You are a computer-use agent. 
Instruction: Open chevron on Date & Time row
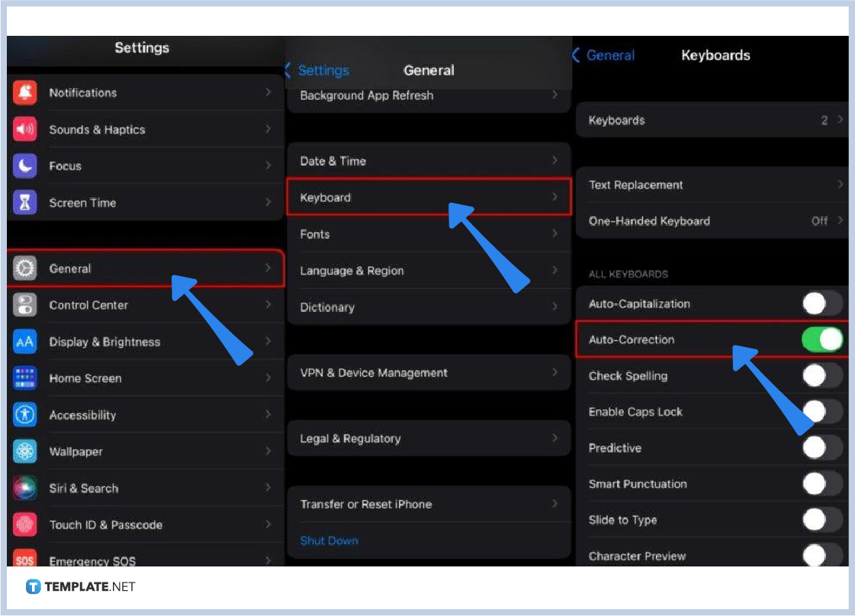[x=554, y=160]
